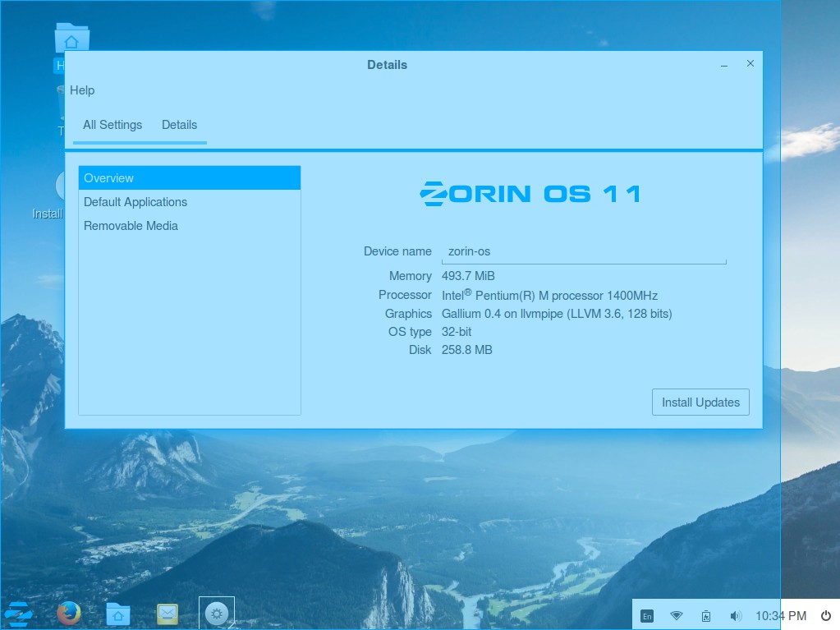Click the Install Updates button

(700, 402)
